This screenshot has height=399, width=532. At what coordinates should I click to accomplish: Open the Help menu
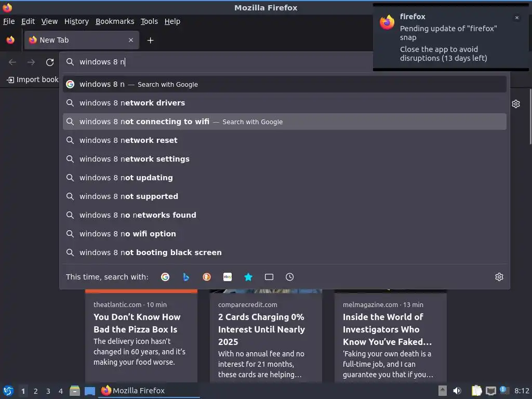[172, 21]
